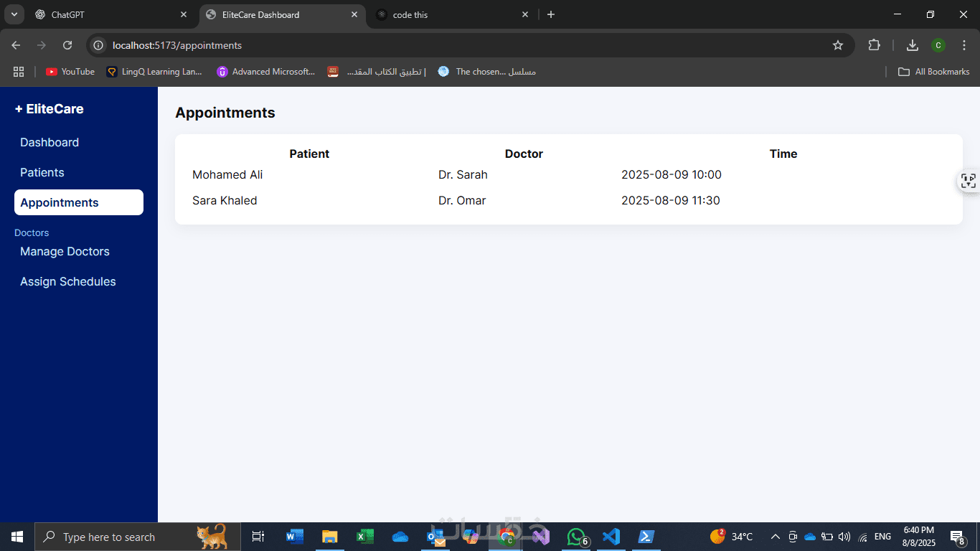Click the Dr. Sarah cell
Image resolution: width=980 pixels, height=551 pixels.
pyautogui.click(x=463, y=174)
